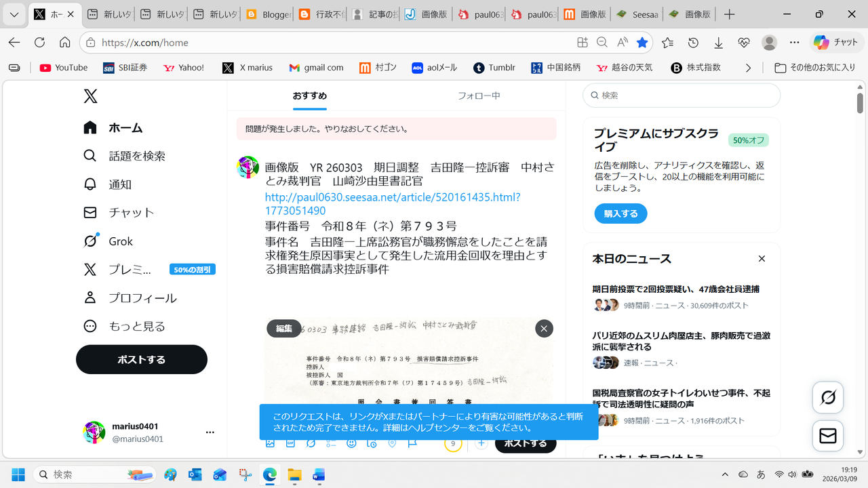868x488 pixels.
Task: Open チャット in the sidebar
Action: tap(119, 212)
